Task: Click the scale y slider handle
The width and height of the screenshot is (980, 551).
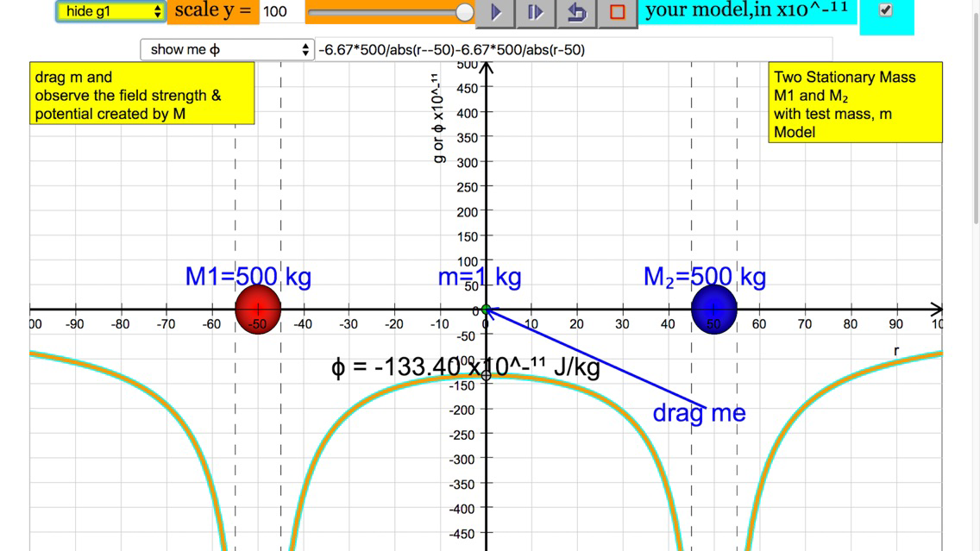Action: point(464,12)
